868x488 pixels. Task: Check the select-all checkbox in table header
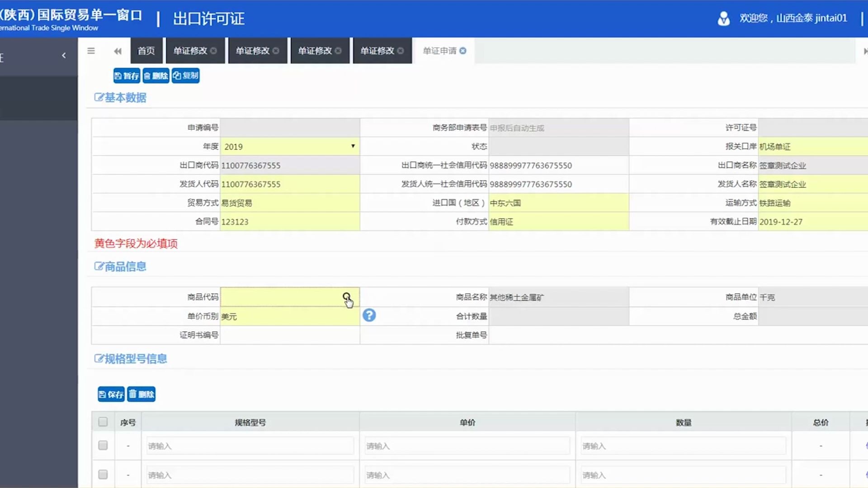pos(103,422)
